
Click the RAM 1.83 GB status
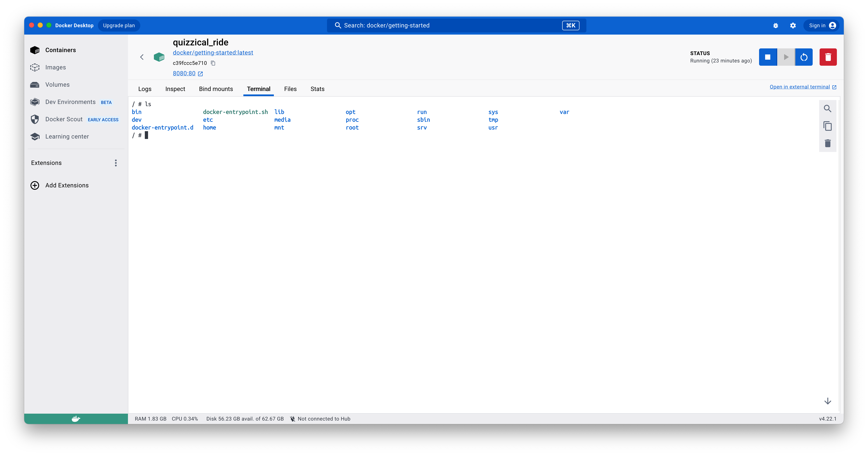coord(150,419)
